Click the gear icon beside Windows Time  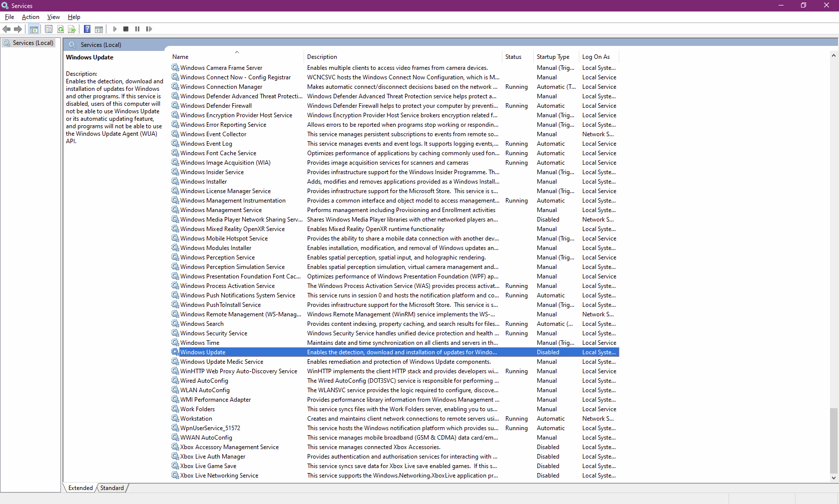click(175, 343)
